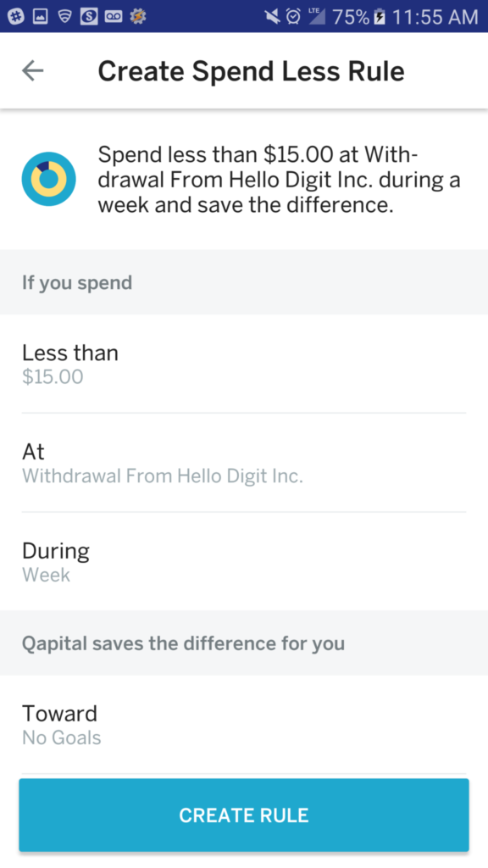Screen dimensions: 488x868
Task: Tap the back arrow icon
Action: click(x=33, y=71)
